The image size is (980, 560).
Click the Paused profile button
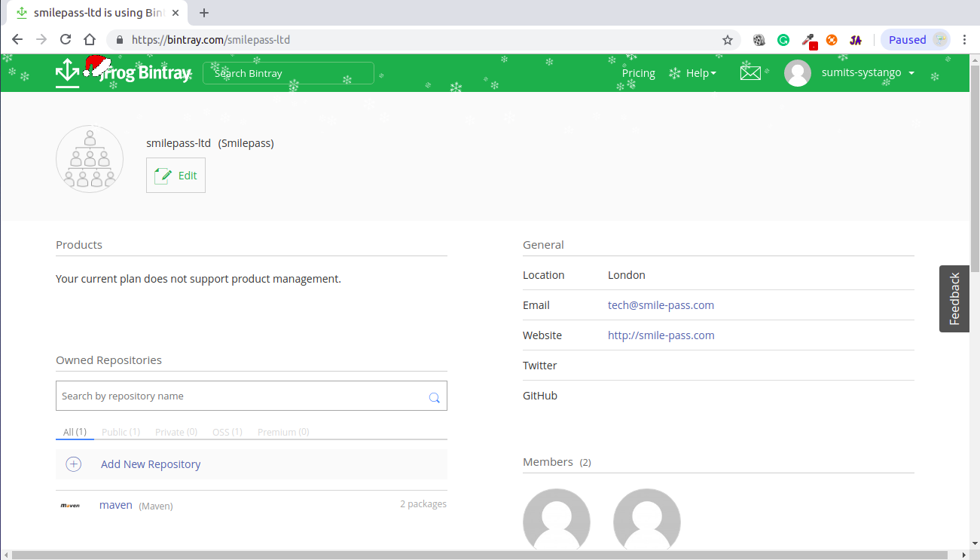(x=915, y=40)
